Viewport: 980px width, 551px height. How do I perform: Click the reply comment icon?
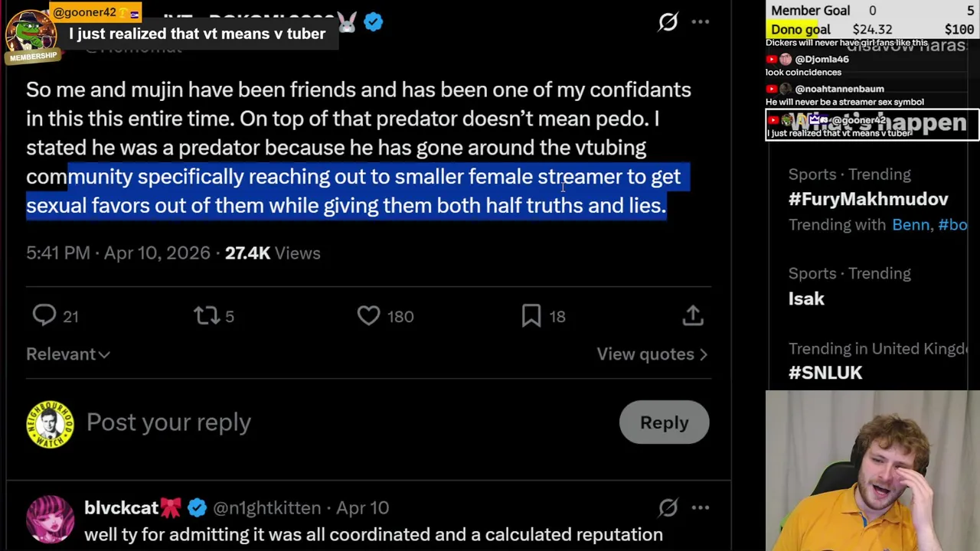pos(44,315)
